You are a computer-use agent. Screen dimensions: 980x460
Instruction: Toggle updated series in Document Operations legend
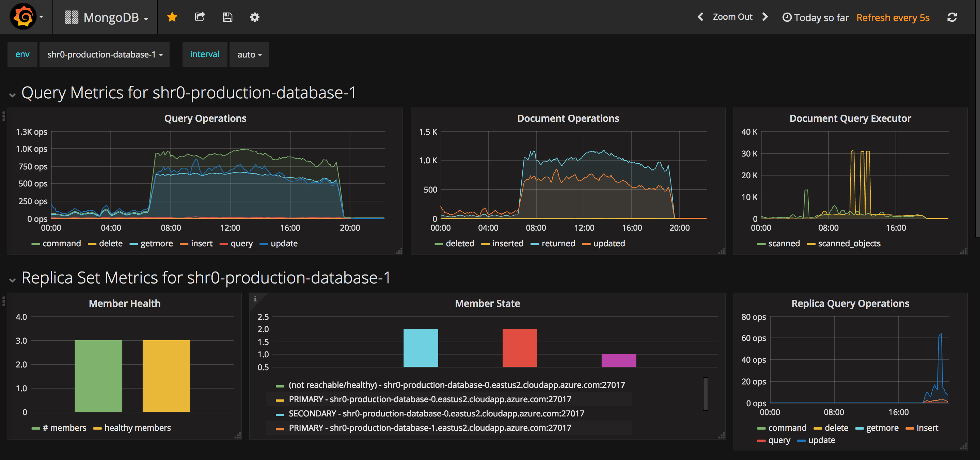pos(609,244)
